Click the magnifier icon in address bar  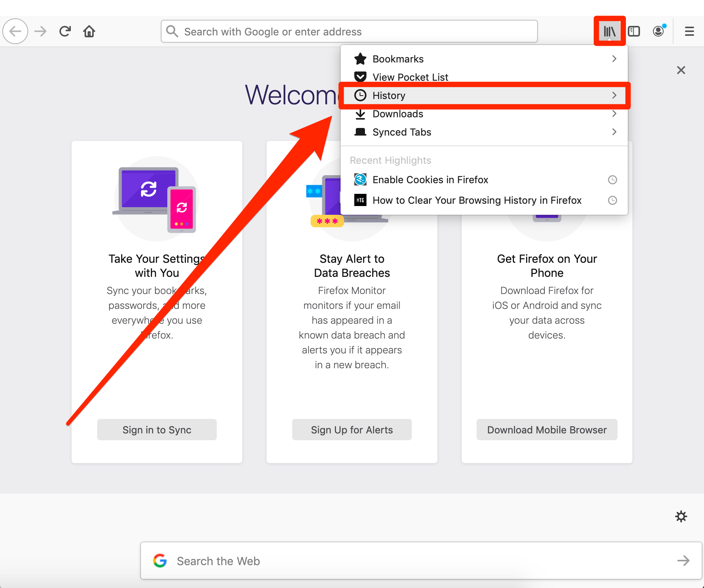tap(172, 31)
